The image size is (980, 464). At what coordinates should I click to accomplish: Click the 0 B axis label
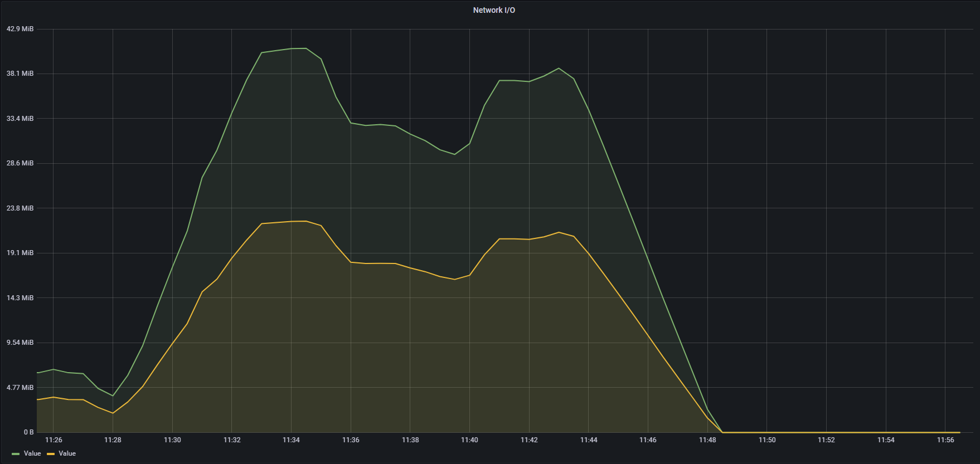(x=28, y=432)
